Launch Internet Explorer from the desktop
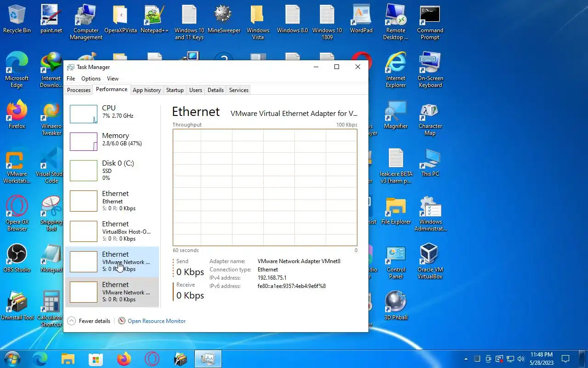 click(x=396, y=70)
